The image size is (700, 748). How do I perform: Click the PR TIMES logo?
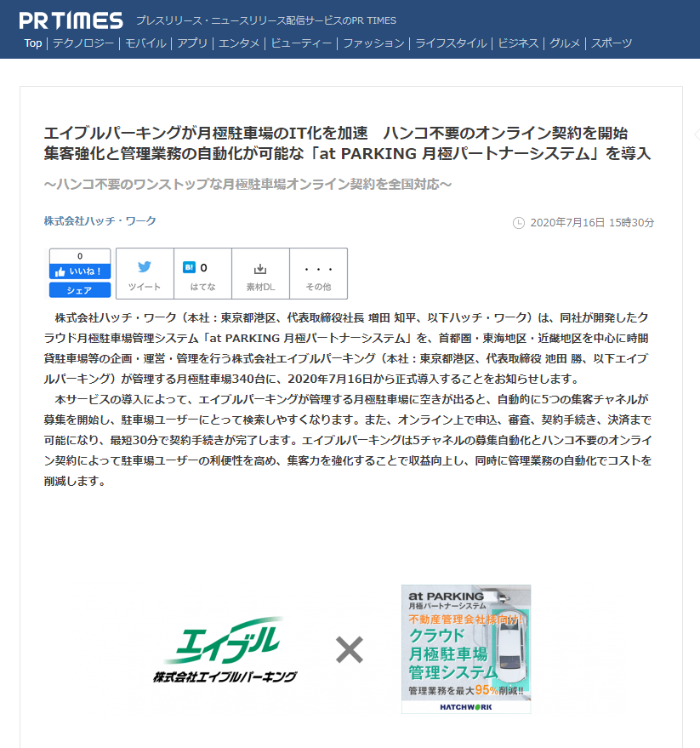(x=71, y=20)
